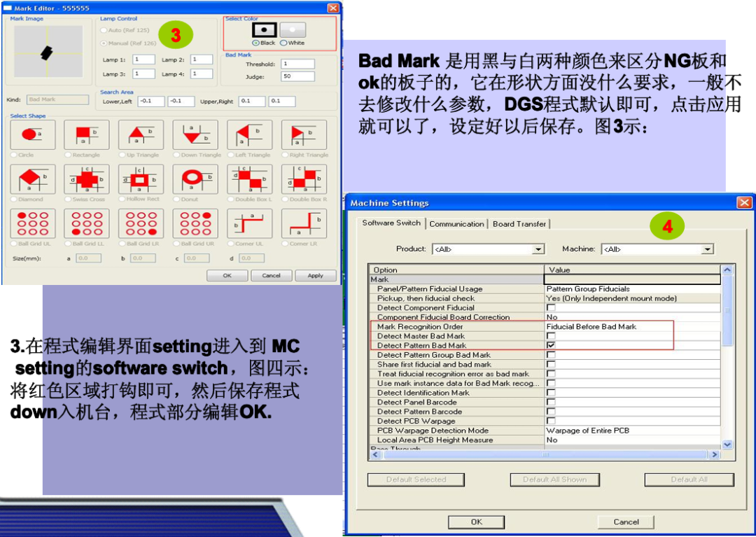Image resolution: width=756 pixels, height=537 pixels.
Task: Click the Lamp 1 input field
Action: coord(143,60)
